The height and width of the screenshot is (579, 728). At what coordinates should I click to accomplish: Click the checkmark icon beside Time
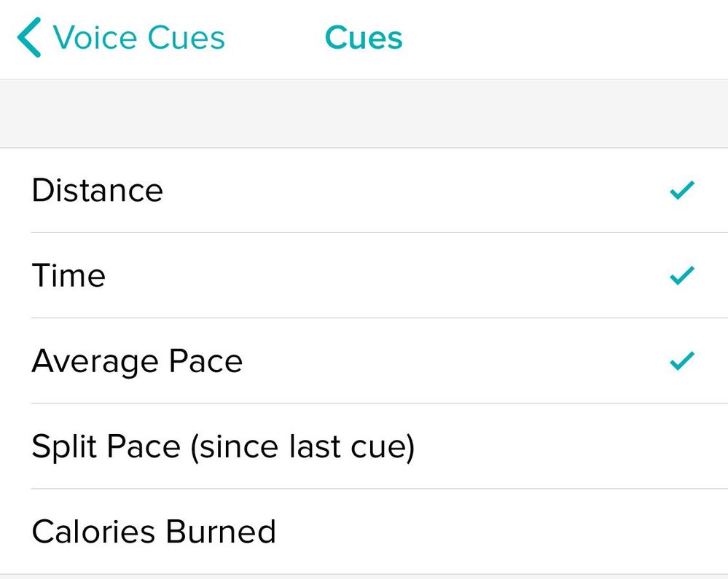pyautogui.click(x=682, y=276)
